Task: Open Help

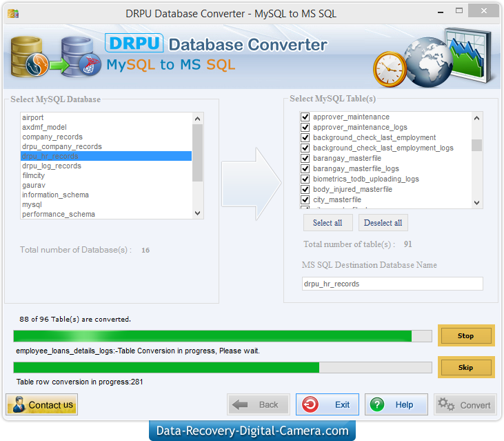Action: coord(396,404)
